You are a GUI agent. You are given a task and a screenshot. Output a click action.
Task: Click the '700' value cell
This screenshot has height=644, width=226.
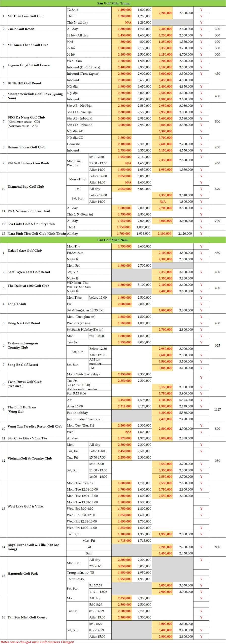217,221
